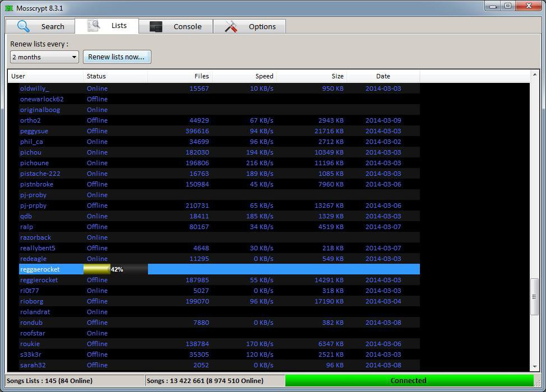Image resolution: width=546 pixels, height=392 pixels.
Task: Select user ralp
Action: (26, 227)
